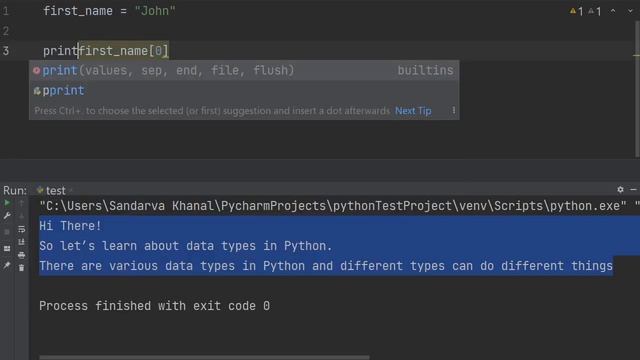Viewport: 640px width, 360px height.
Task: Toggle soft-wrap in run console
Action: [x=22, y=229]
